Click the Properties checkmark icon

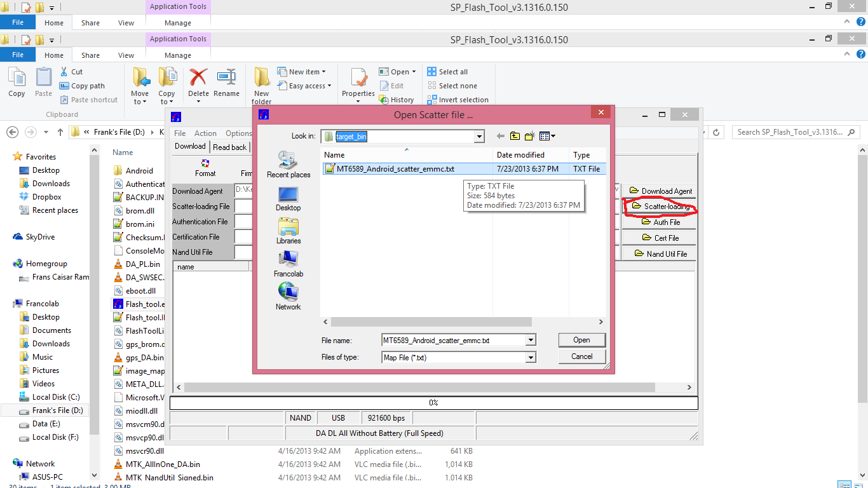pos(358,78)
